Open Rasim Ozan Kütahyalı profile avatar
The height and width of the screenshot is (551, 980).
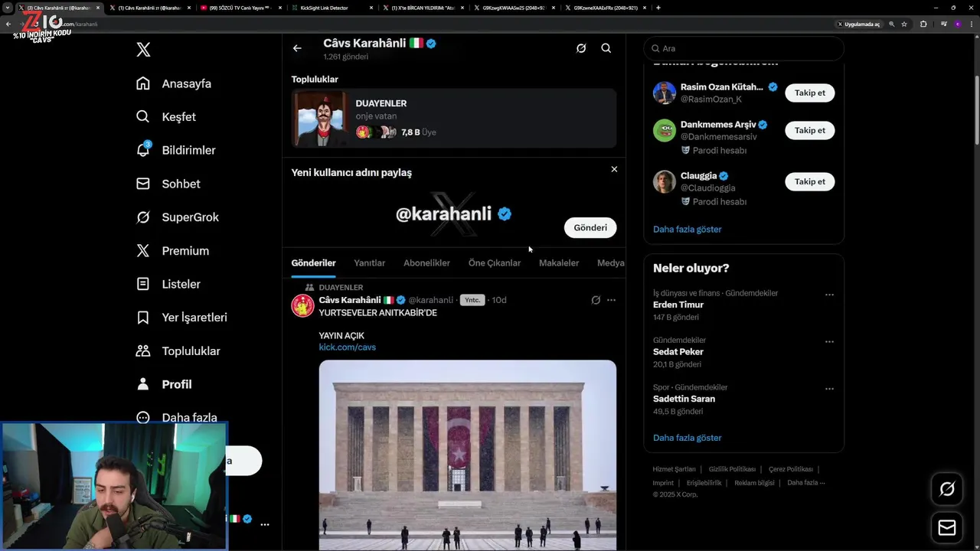[x=665, y=93]
